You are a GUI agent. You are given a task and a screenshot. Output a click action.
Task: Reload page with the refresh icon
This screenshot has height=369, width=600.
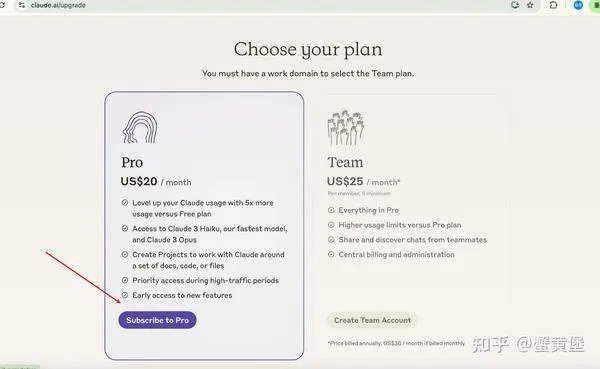[x=2, y=5]
